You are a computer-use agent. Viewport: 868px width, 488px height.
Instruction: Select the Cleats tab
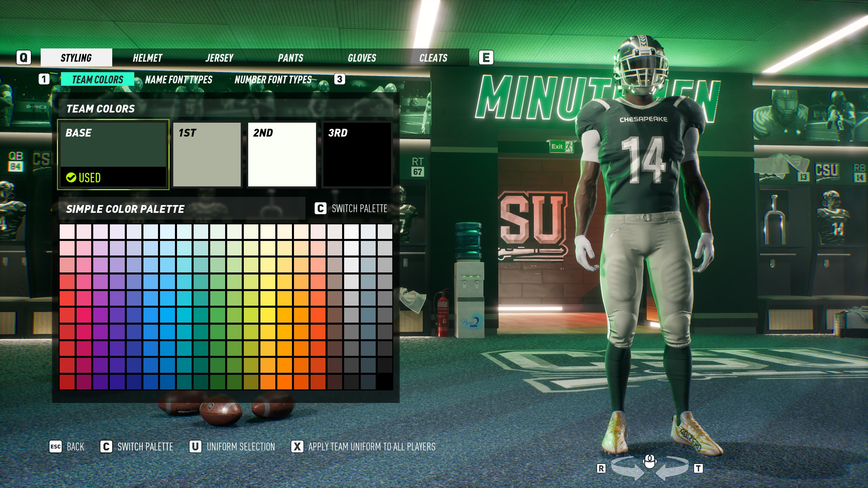[x=433, y=58]
